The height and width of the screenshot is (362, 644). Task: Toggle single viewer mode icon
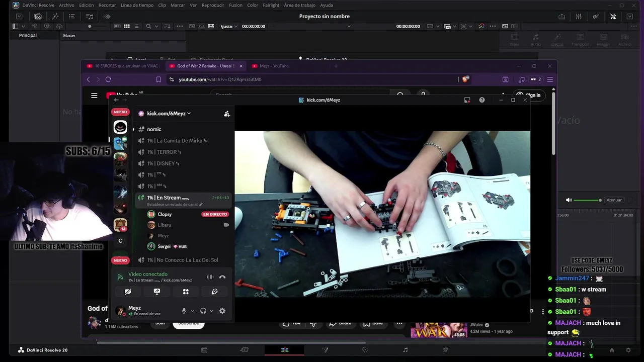pyautogui.click(x=505, y=26)
